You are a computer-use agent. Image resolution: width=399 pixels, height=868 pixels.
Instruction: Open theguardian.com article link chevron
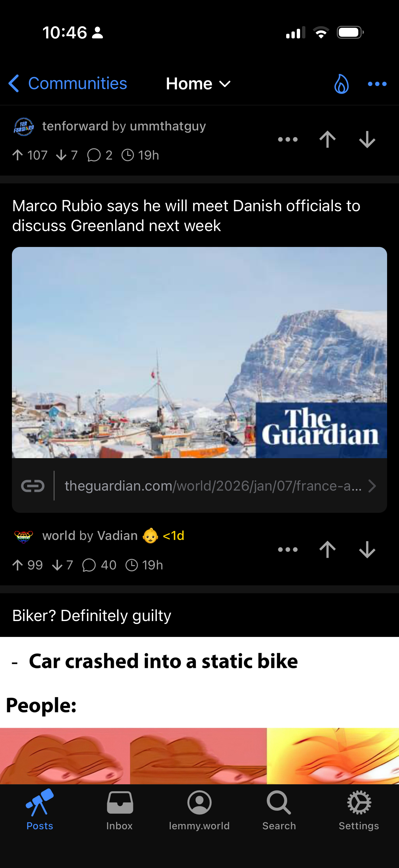(372, 486)
